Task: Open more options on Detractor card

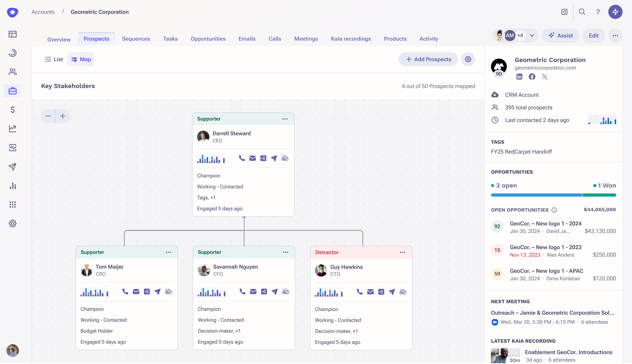Action: tap(402, 252)
